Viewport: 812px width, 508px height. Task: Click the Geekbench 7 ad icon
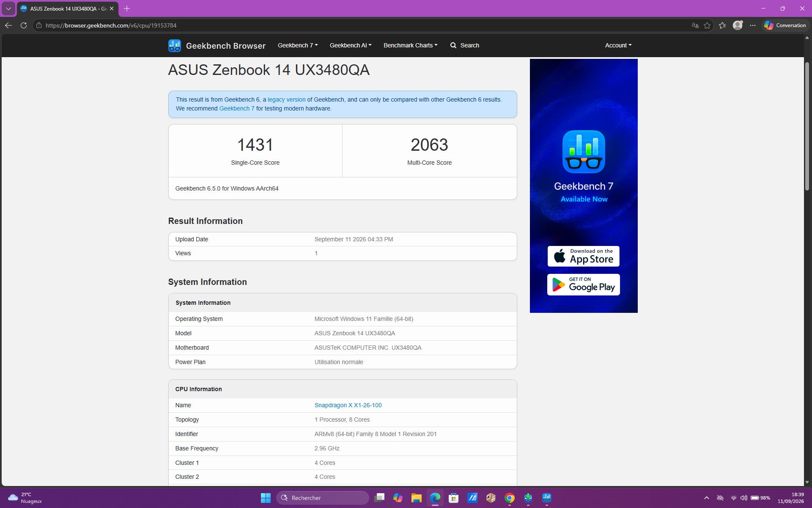coord(584,152)
